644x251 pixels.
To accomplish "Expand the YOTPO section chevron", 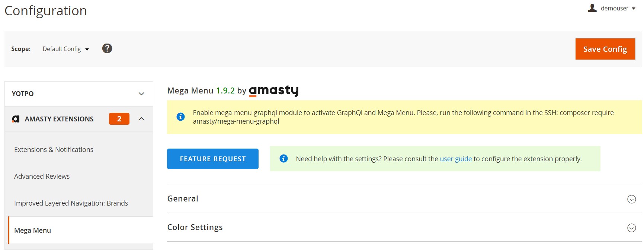I will 141,94.
